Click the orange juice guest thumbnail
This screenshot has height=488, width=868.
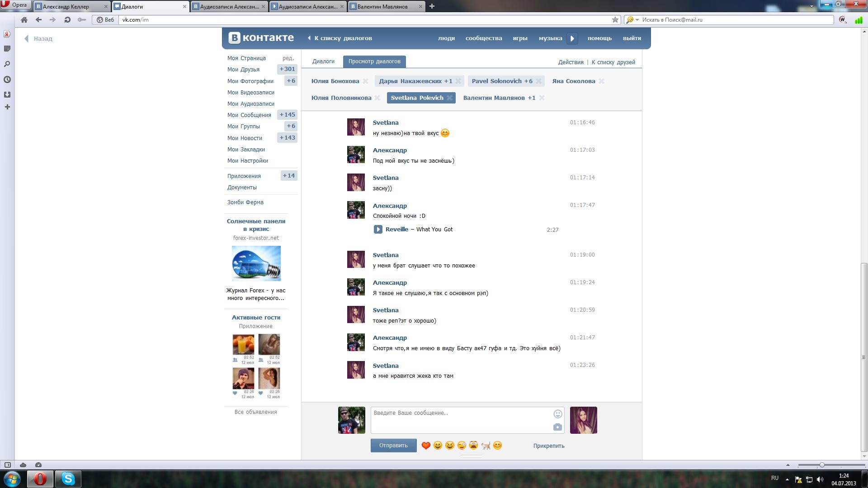click(x=243, y=344)
